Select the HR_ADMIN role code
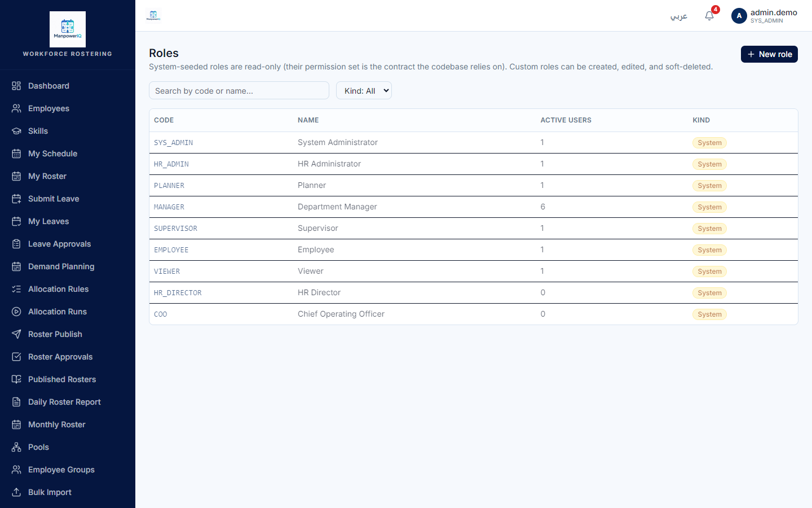 pyautogui.click(x=171, y=164)
